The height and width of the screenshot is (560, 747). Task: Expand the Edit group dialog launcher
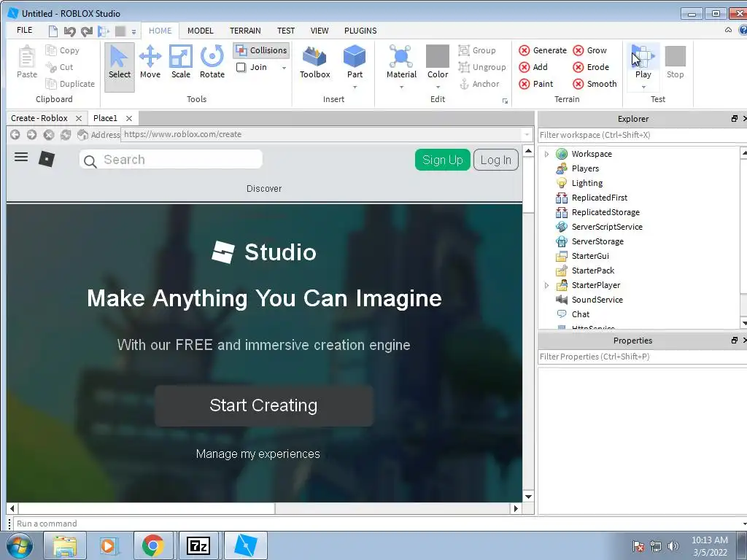[x=505, y=101]
